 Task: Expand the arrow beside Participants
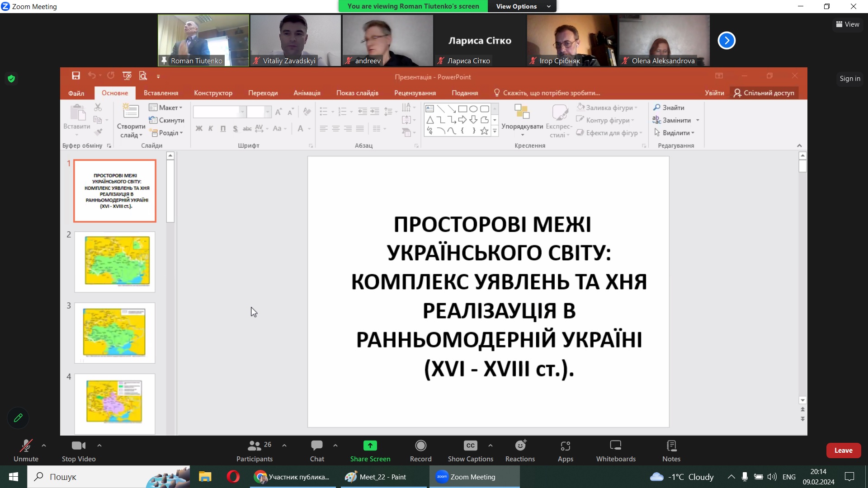click(x=284, y=446)
